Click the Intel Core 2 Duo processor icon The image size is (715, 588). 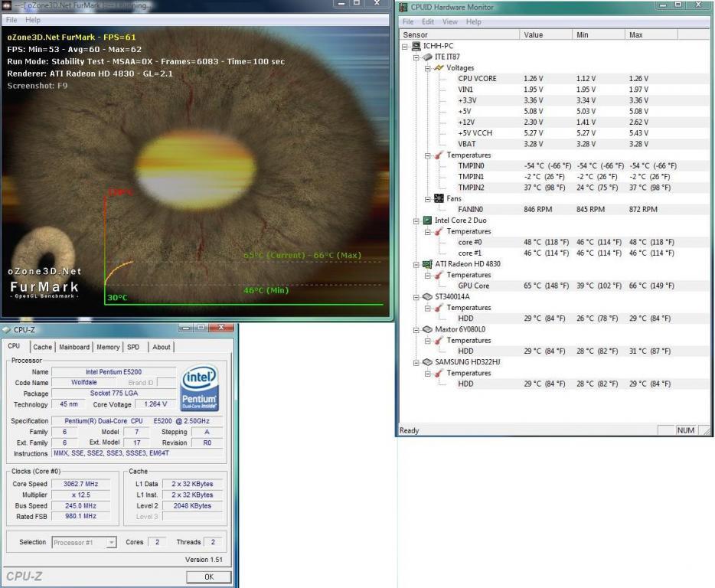click(427, 220)
